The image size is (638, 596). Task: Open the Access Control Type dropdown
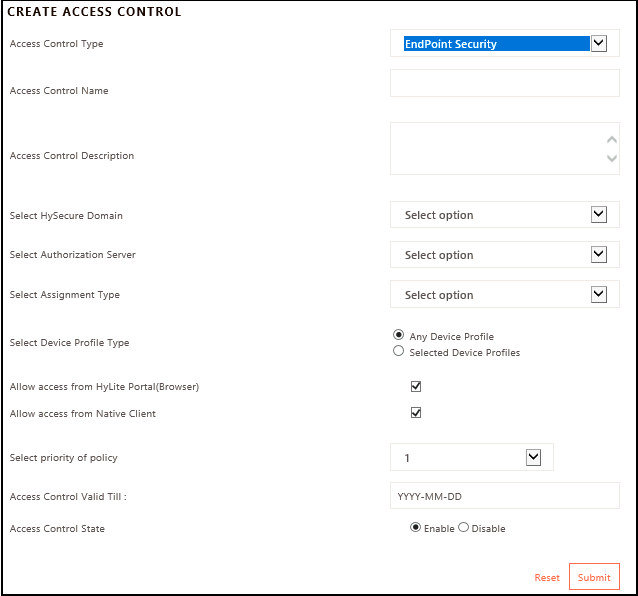[505, 43]
